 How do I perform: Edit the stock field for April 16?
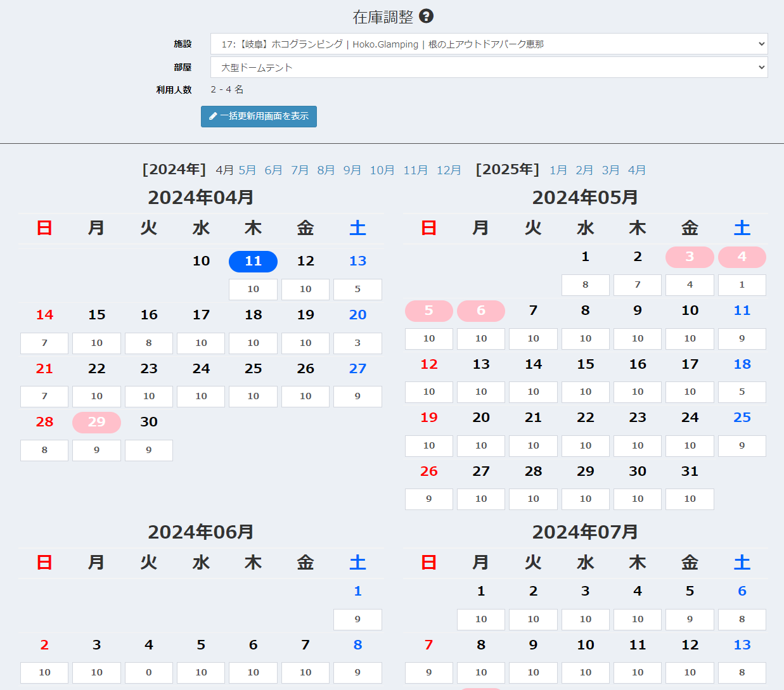click(149, 343)
